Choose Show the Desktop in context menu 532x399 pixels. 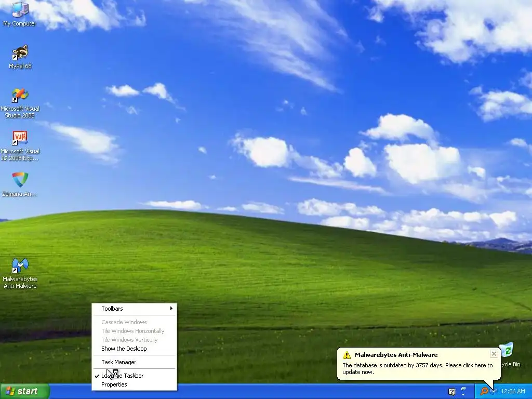pyautogui.click(x=135, y=349)
